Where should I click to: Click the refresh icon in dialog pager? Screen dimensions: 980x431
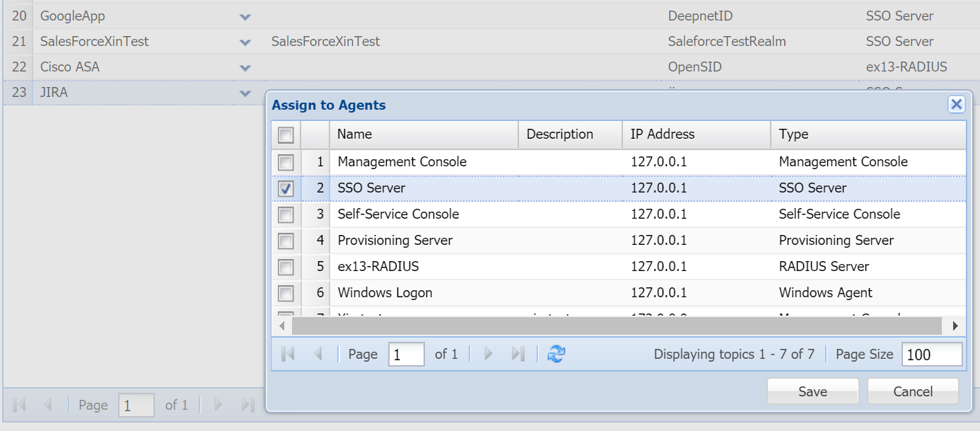556,355
